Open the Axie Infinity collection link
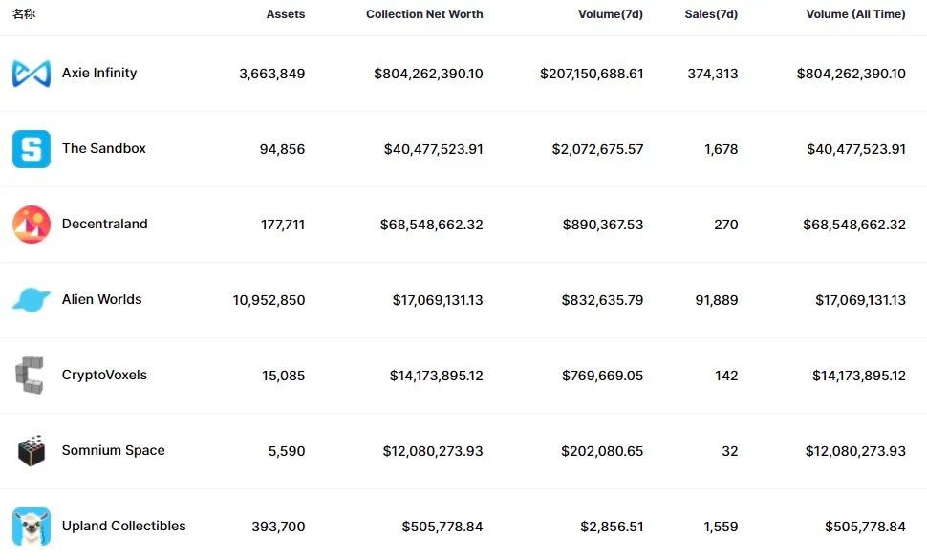This screenshot has height=560, width=927. (x=99, y=74)
